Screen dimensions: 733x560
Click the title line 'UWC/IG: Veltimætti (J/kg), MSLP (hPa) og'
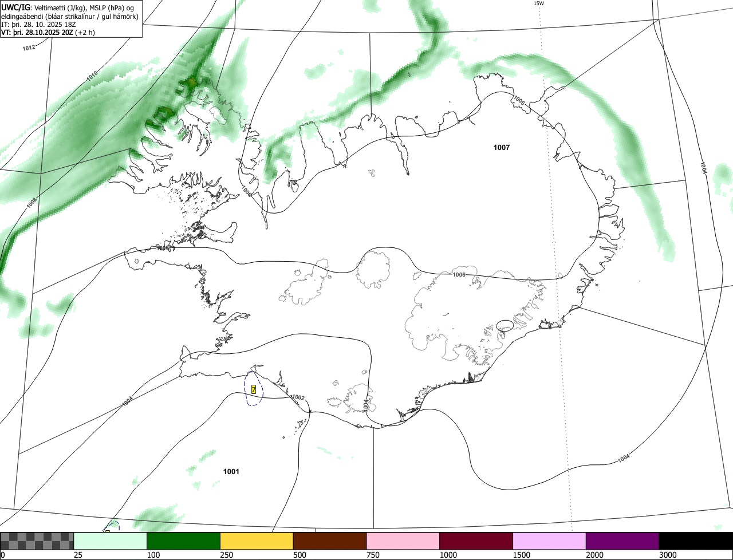click(x=67, y=7)
